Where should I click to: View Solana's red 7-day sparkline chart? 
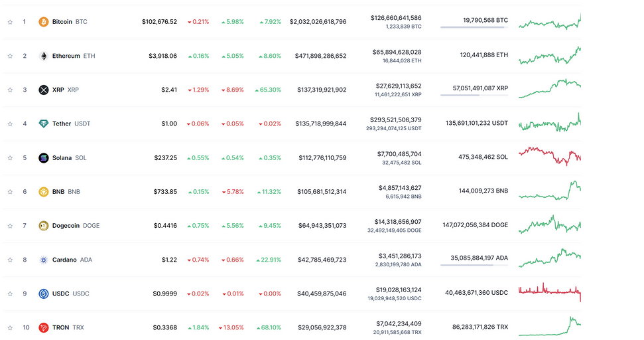[549, 155]
